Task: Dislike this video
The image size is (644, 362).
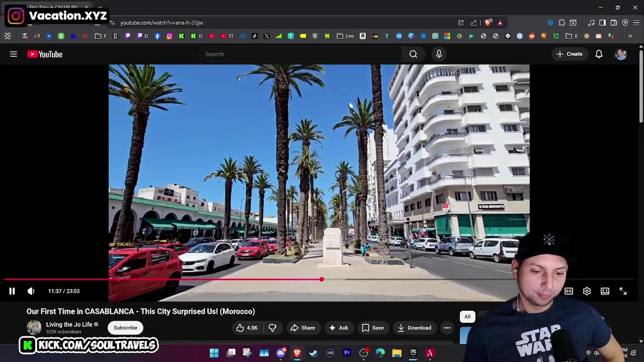Action: point(272,328)
